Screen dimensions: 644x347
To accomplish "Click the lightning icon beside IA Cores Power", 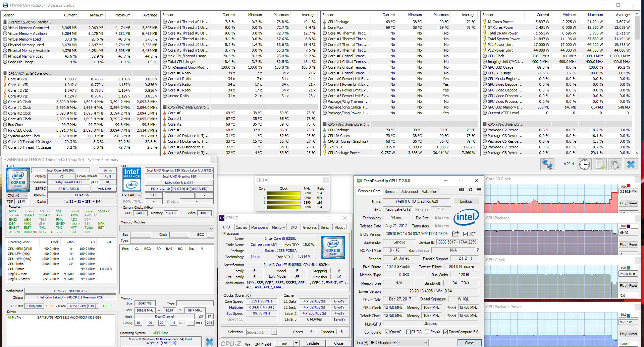I will pyautogui.click(x=485, y=22).
